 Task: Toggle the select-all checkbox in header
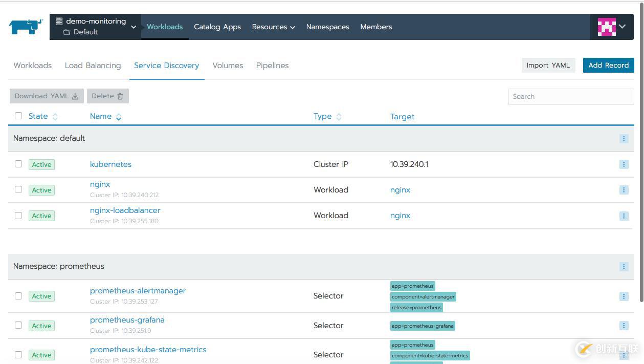click(x=18, y=116)
